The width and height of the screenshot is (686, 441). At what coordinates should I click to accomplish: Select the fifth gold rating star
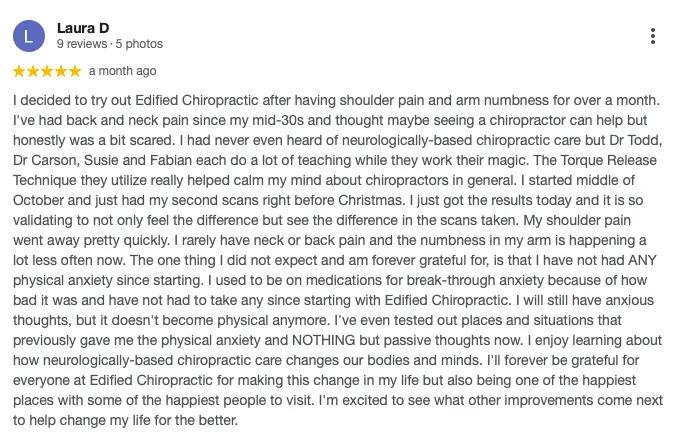click(75, 71)
